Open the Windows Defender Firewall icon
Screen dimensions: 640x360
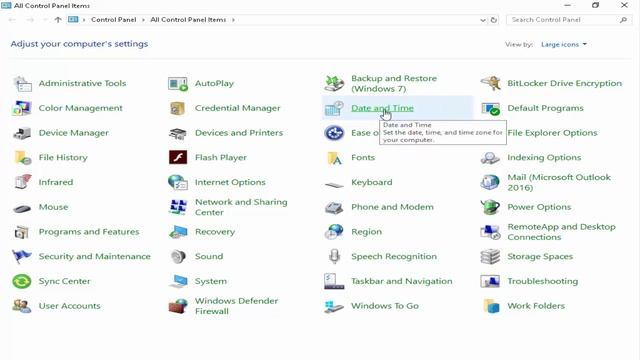[x=178, y=306]
